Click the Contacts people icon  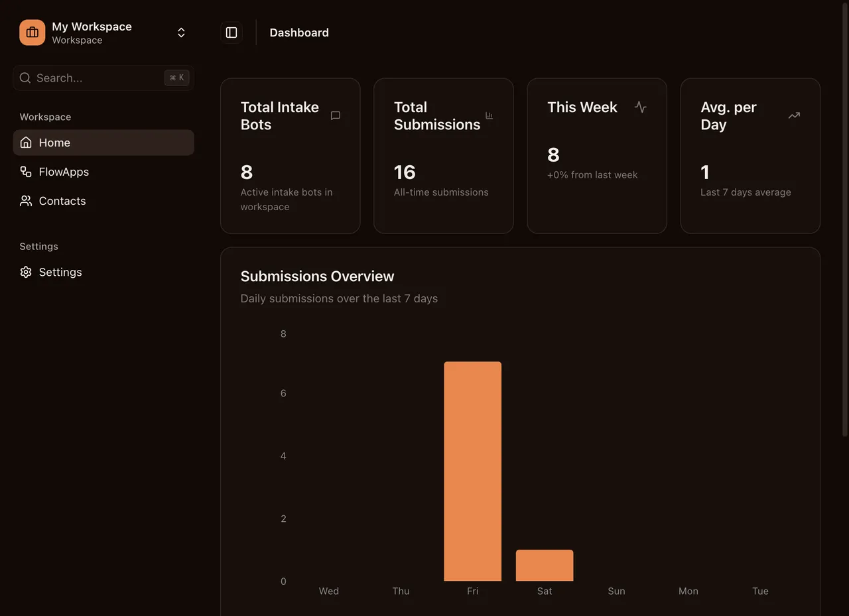point(25,201)
